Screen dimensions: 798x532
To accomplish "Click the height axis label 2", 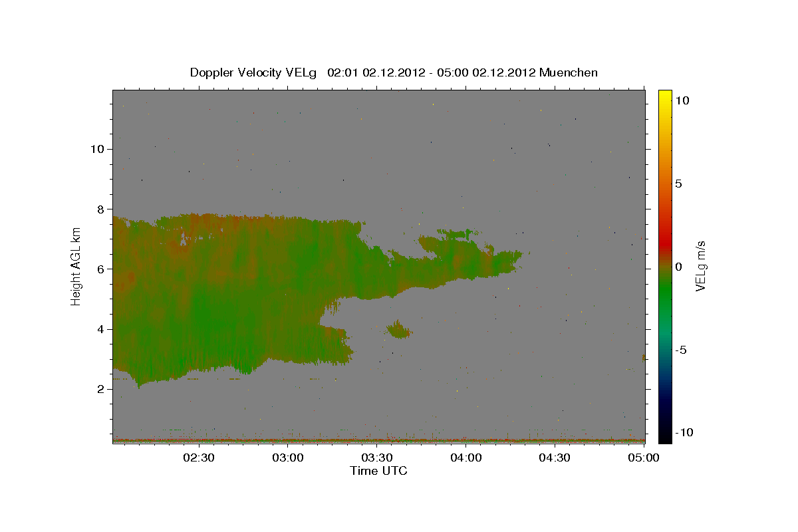I will [99, 389].
